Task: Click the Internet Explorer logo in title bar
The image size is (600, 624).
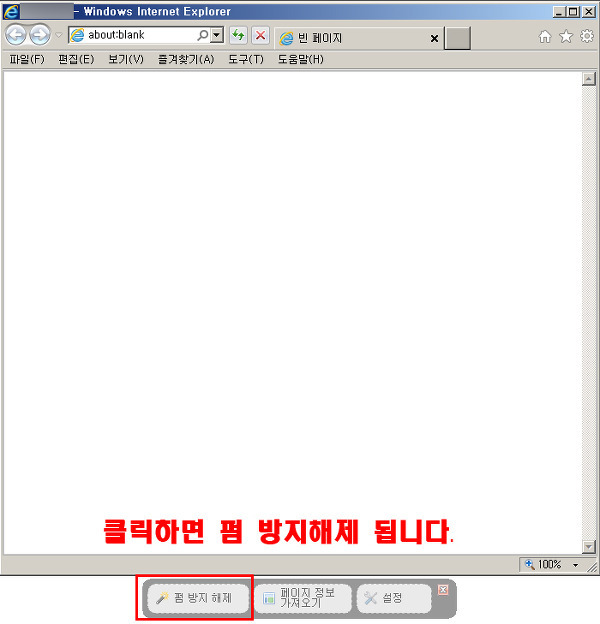Action: [11, 12]
